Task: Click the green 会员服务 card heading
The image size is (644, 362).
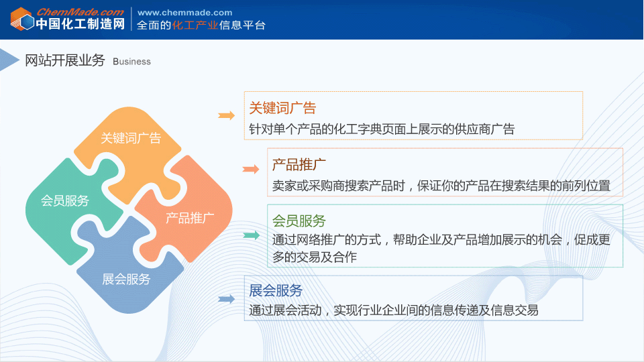Action: click(x=299, y=221)
